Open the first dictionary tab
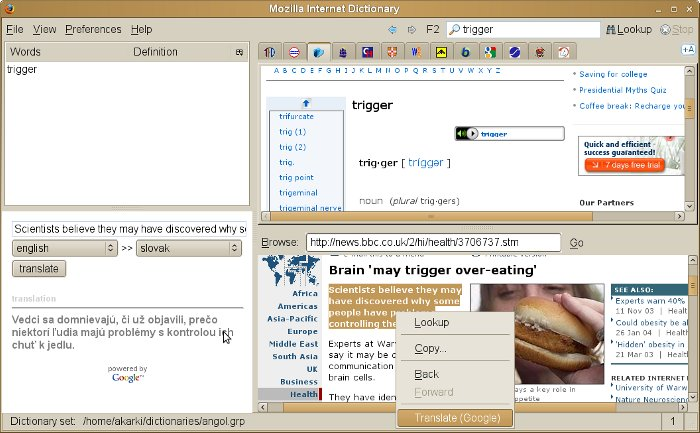Screen dimensions: 700x433 tap(270, 52)
